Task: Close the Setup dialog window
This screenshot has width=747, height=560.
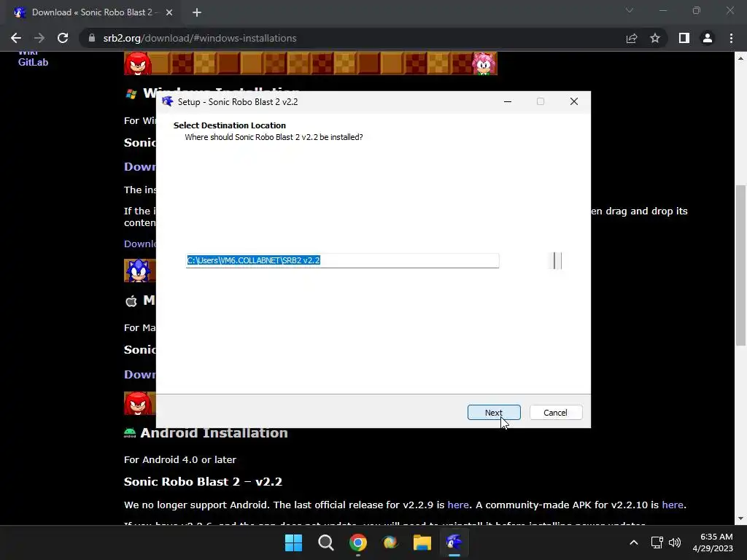Action: [574, 101]
